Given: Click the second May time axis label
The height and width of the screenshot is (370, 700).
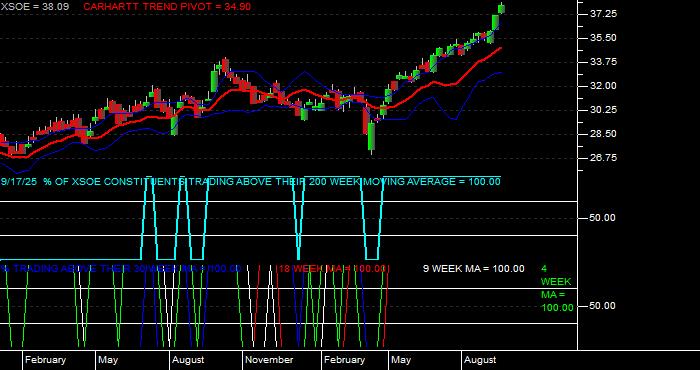Looking at the screenshot, I should 401,360.
